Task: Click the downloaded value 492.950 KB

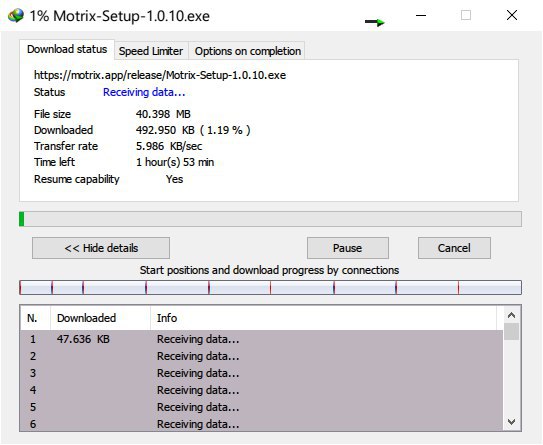Action: [193, 130]
